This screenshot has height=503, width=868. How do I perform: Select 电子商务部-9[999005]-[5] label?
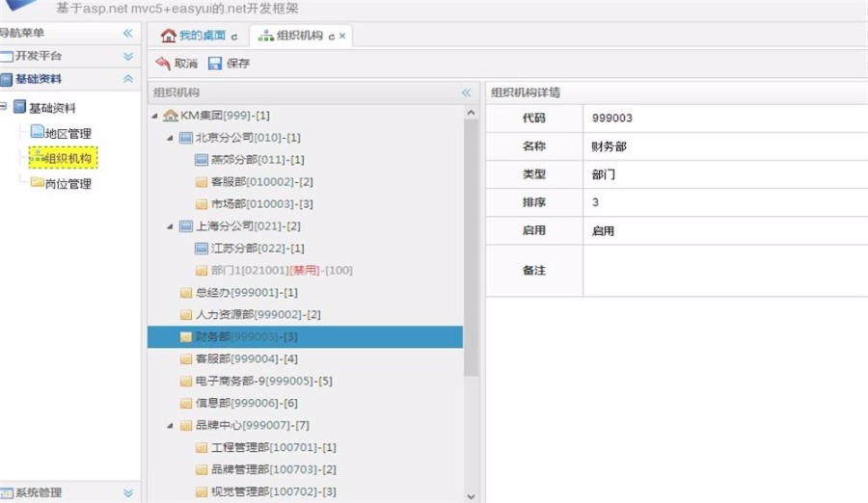264,381
